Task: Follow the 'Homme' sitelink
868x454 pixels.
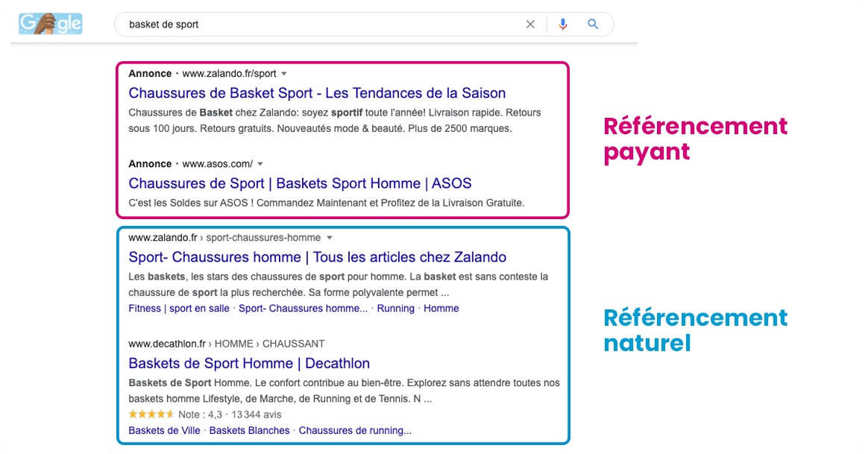Action: (x=441, y=309)
